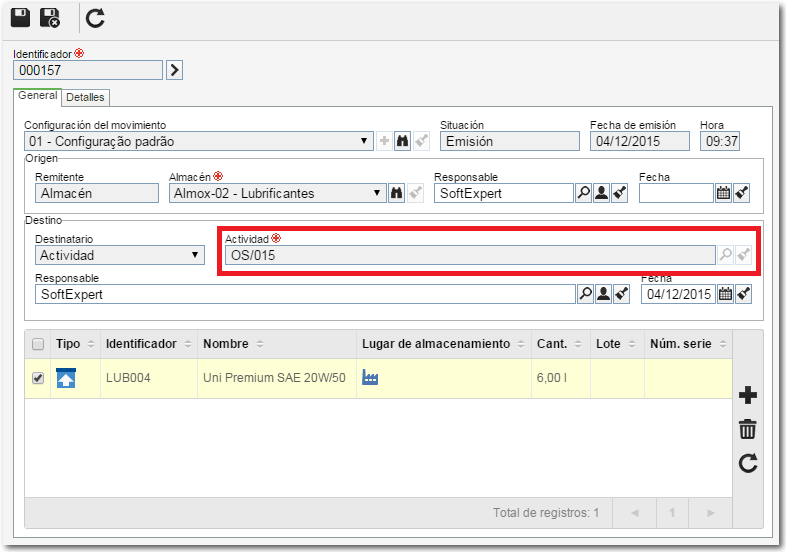Add a new item with the plus icon
Screen dimensions: 786x552
pos(748,396)
